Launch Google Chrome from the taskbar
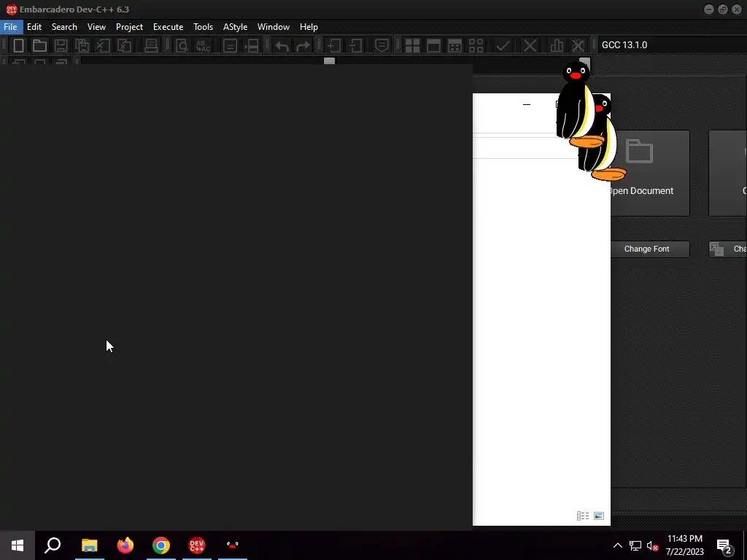The height and width of the screenshot is (560, 747). pyautogui.click(x=161, y=545)
